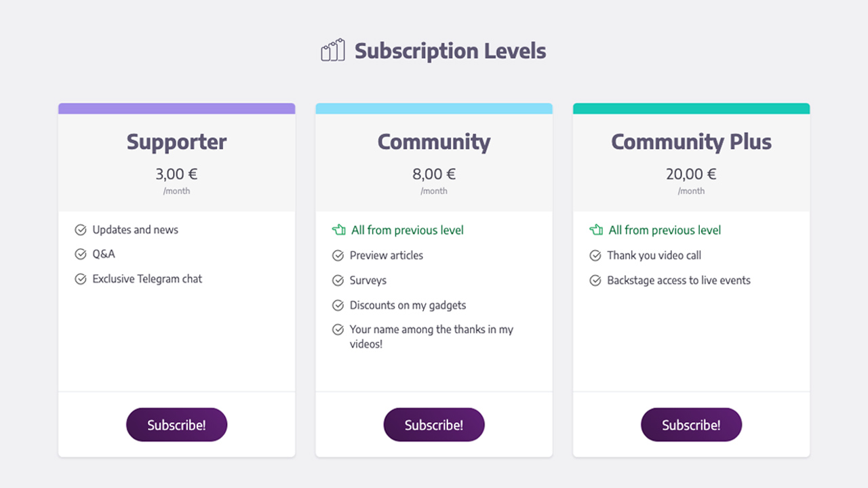Click the checkmark beside Exclusive Telegram chat
Screen dimensions: 868x488
(x=81, y=279)
